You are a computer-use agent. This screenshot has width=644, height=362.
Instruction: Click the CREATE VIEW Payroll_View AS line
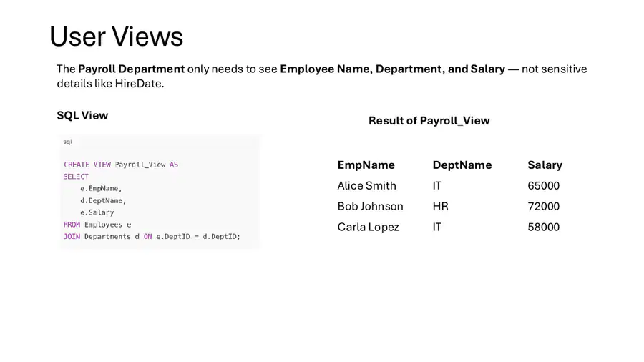click(x=121, y=165)
